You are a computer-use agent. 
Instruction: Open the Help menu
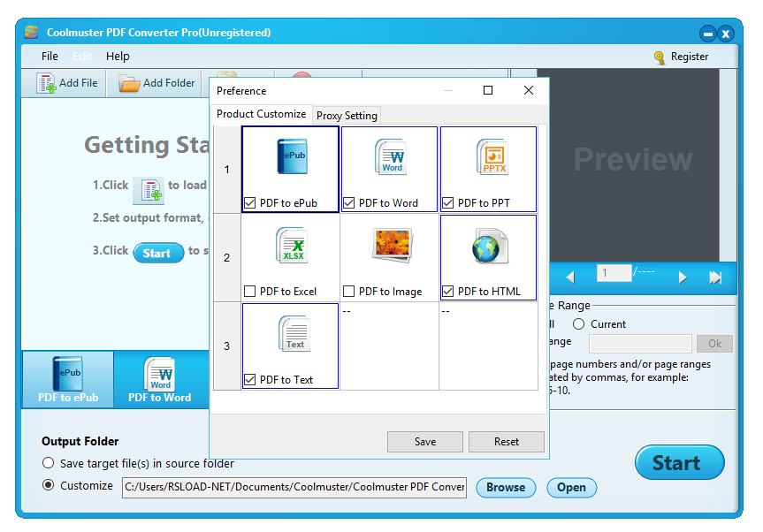[x=118, y=57]
